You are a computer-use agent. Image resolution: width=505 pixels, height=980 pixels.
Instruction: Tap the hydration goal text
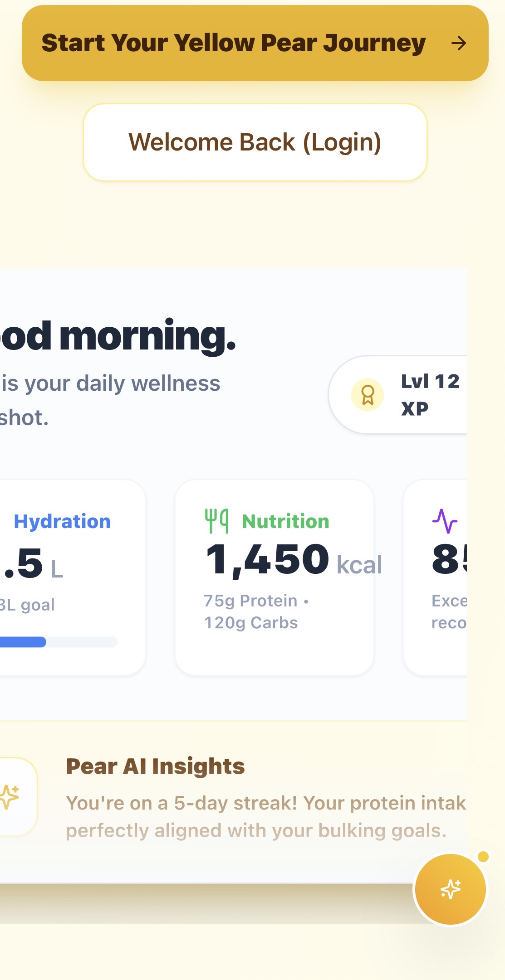click(28, 605)
